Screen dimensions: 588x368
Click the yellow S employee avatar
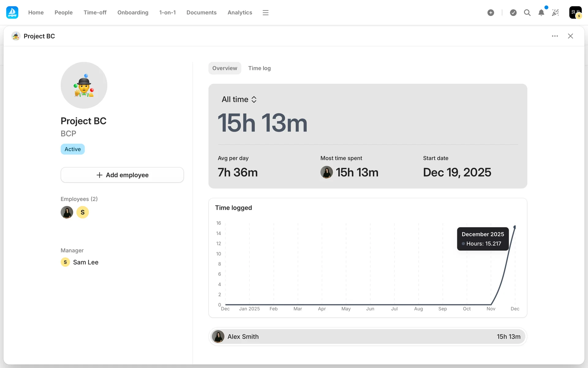pyautogui.click(x=82, y=212)
